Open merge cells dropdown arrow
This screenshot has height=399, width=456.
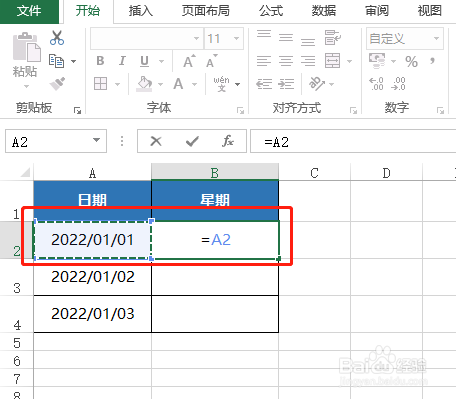point(349,61)
